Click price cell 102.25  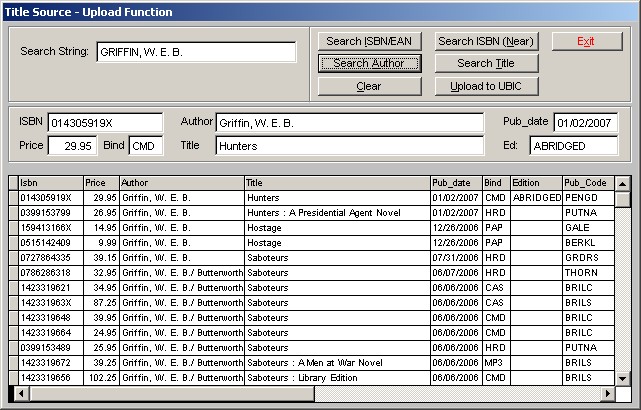[101, 378]
